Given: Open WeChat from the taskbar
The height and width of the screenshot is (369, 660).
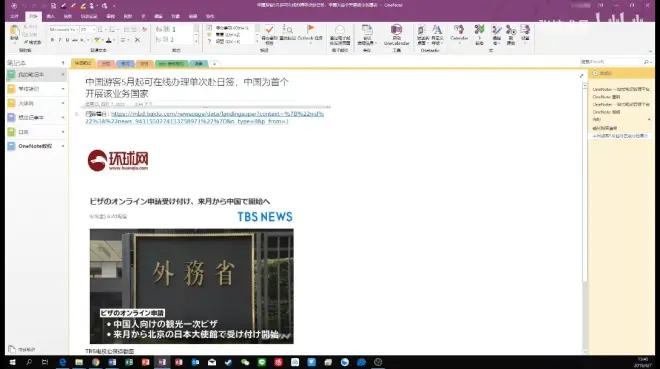Looking at the screenshot, I should click(245, 362).
